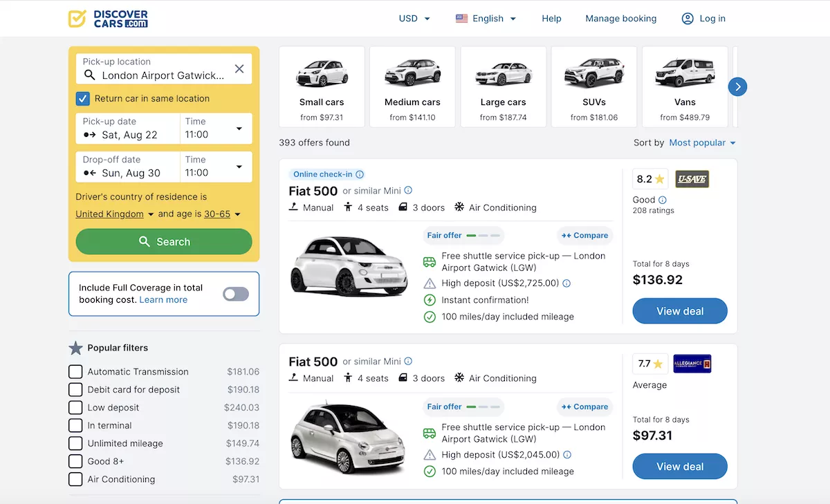Open the pick-up Time 11:00 dropdown

(216, 129)
